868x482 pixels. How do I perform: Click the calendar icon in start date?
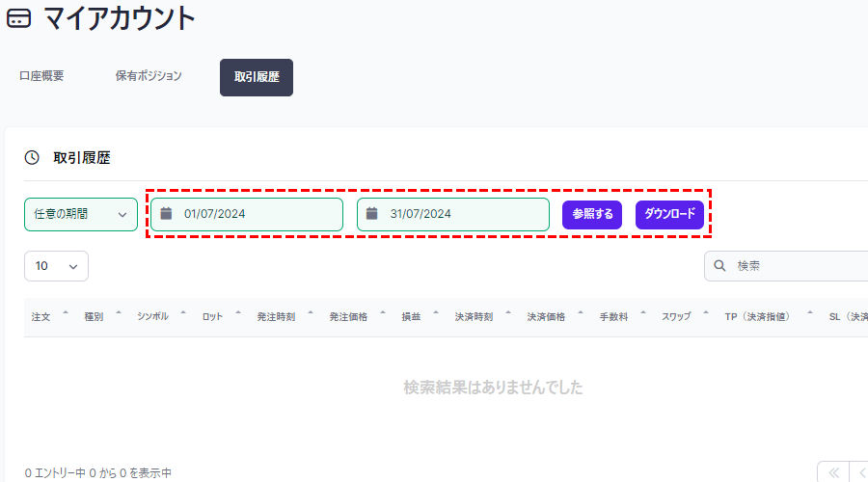[166, 214]
